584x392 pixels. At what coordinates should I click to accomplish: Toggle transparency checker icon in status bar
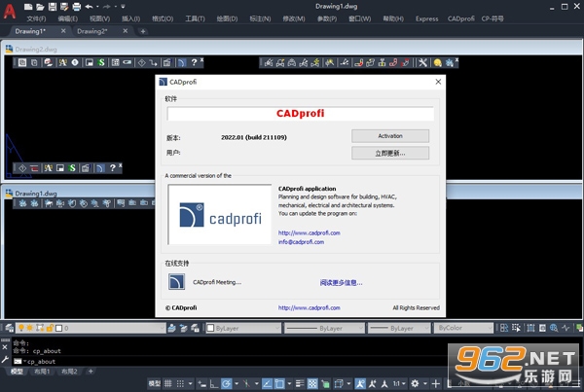(312, 383)
